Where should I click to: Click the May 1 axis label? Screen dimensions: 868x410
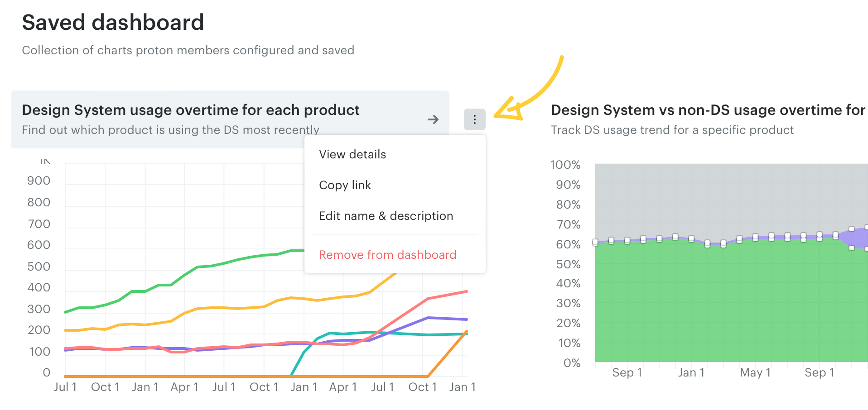point(755,372)
